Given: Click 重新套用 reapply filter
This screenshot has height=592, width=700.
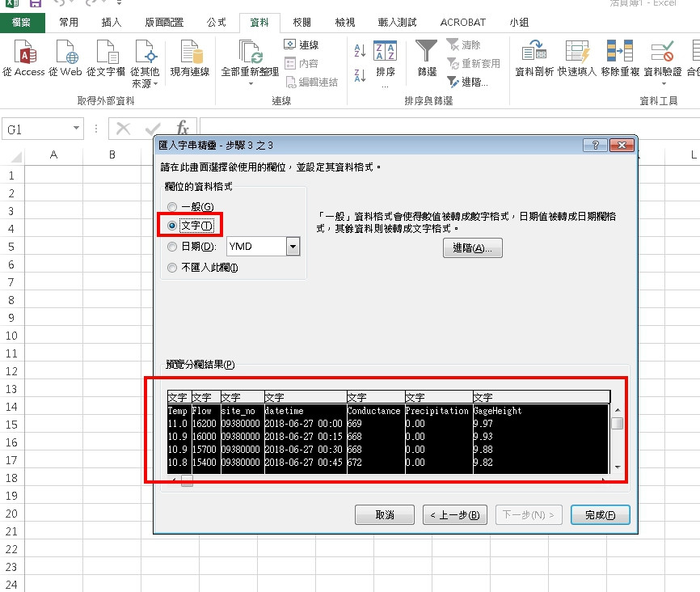Looking at the screenshot, I should pyautogui.click(x=473, y=63).
